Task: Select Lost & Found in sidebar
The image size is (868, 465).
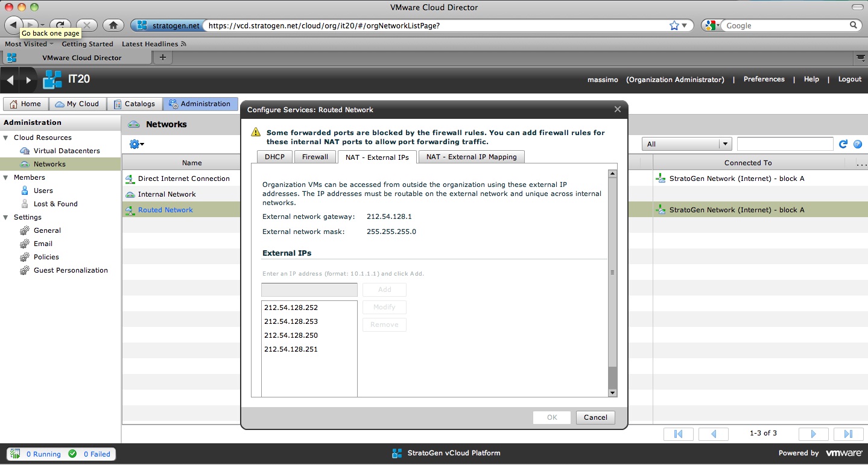Action: click(55, 204)
